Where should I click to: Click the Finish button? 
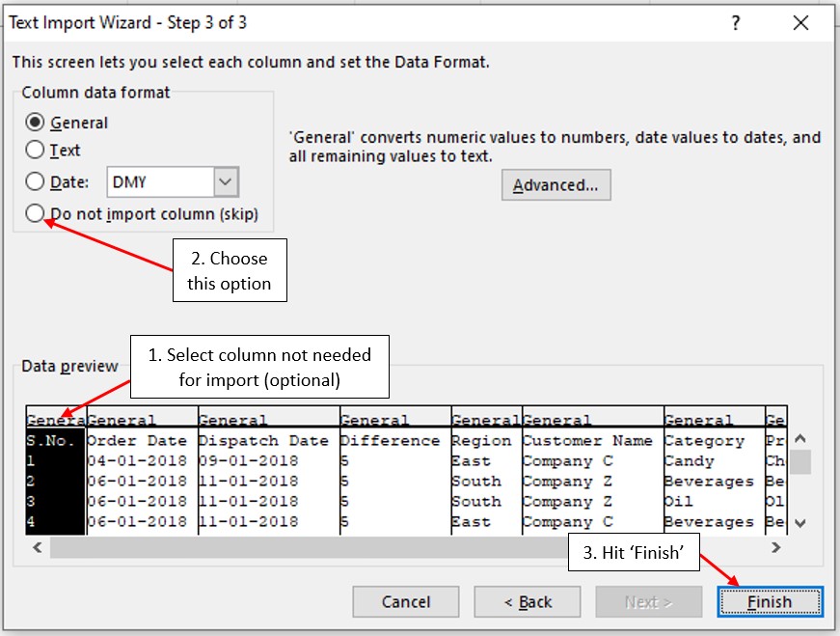tap(770, 602)
